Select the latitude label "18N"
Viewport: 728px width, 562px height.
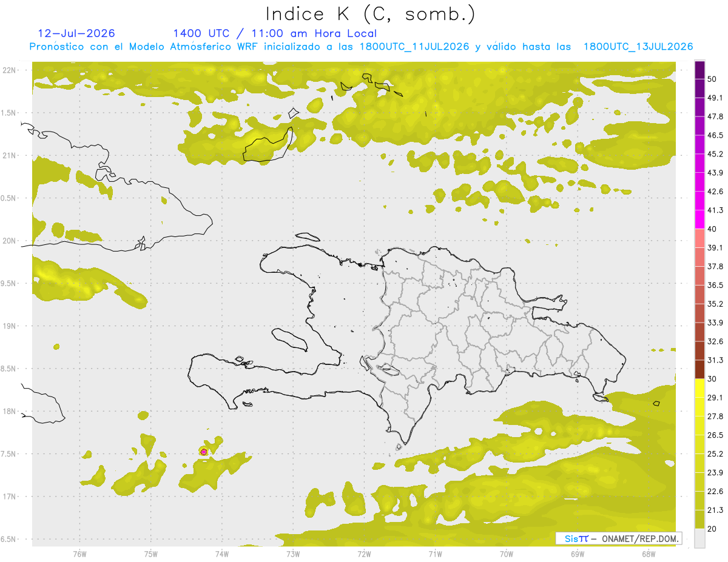[10, 411]
